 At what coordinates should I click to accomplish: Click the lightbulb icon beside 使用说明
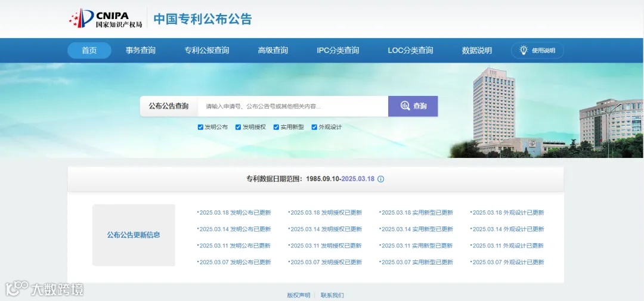pos(524,50)
